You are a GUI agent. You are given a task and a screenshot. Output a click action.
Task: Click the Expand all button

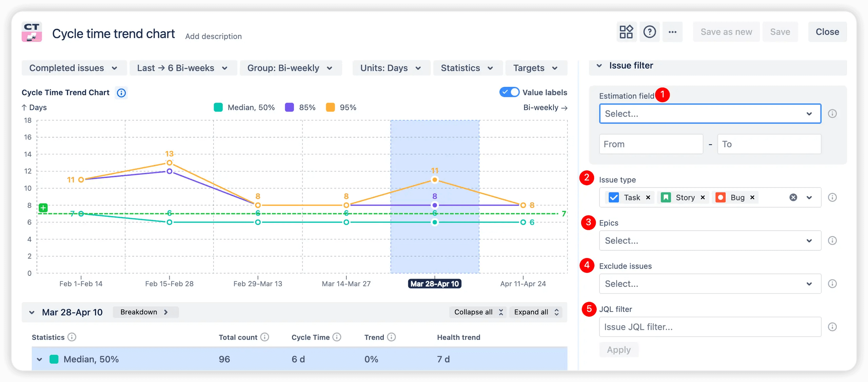tap(536, 312)
